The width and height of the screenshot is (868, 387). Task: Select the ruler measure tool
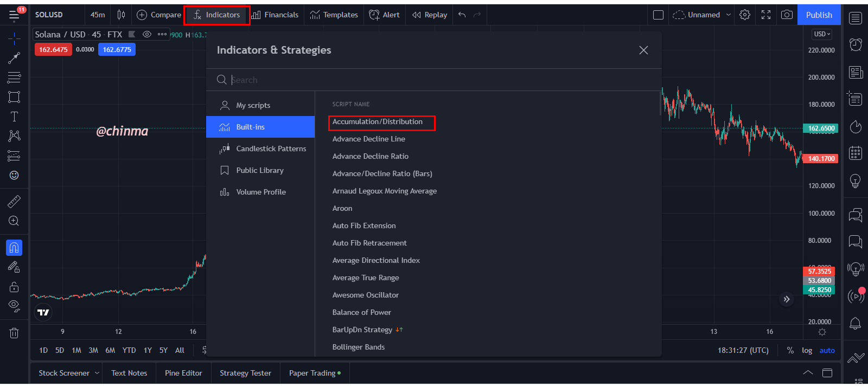click(14, 202)
